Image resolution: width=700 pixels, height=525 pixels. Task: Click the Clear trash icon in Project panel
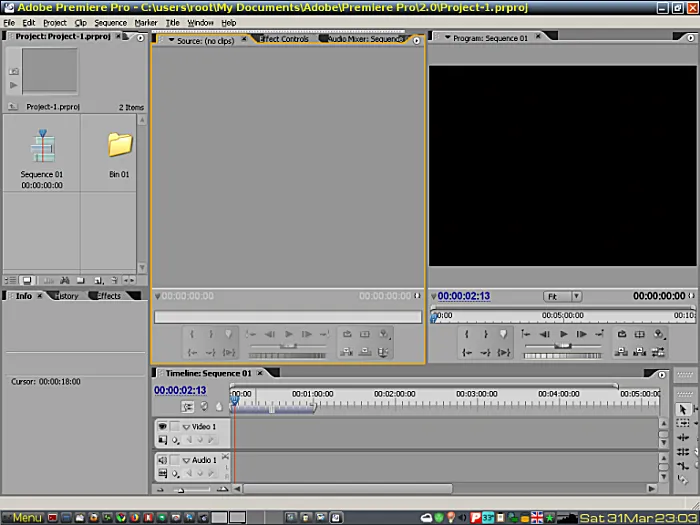[x=114, y=280]
